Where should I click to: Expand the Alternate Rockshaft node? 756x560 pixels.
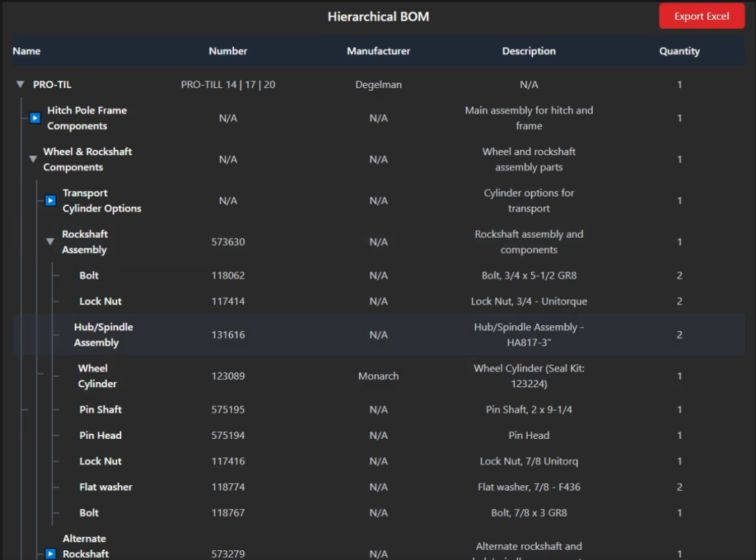pyautogui.click(x=50, y=553)
